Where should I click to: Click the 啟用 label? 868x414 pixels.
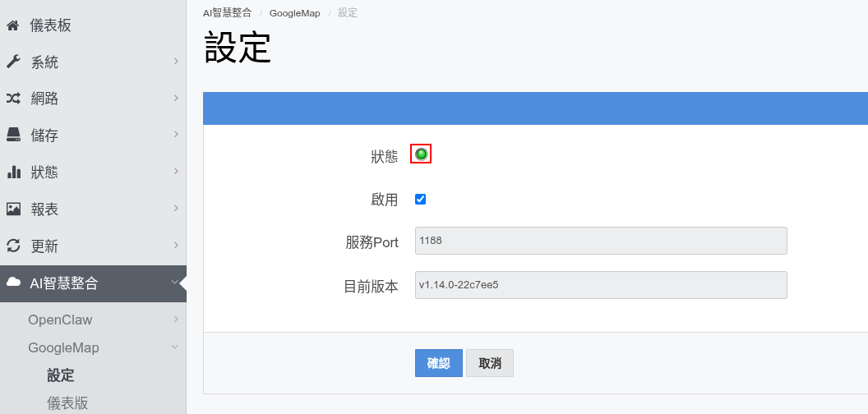(385, 200)
